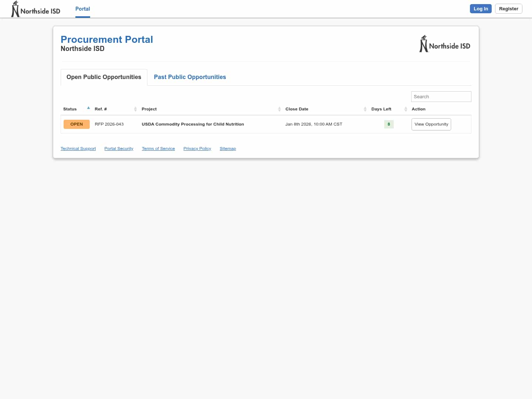Click the Log In button
The image size is (532, 399).
click(x=481, y=8)
